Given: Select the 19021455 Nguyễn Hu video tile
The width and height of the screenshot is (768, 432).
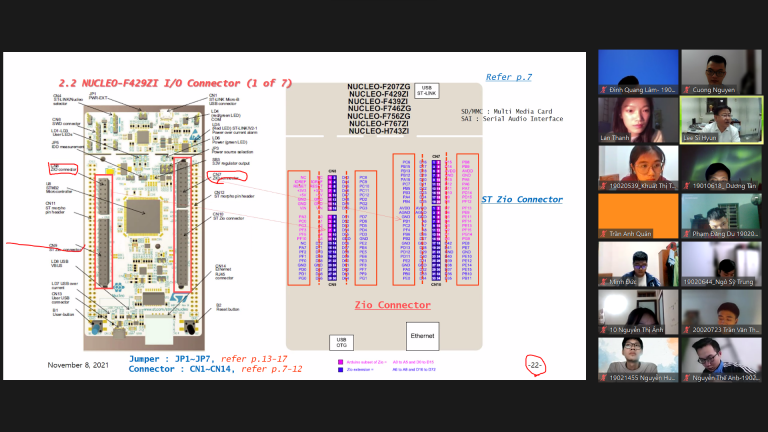Looking at the screenshot, I should tap(638, 360).
